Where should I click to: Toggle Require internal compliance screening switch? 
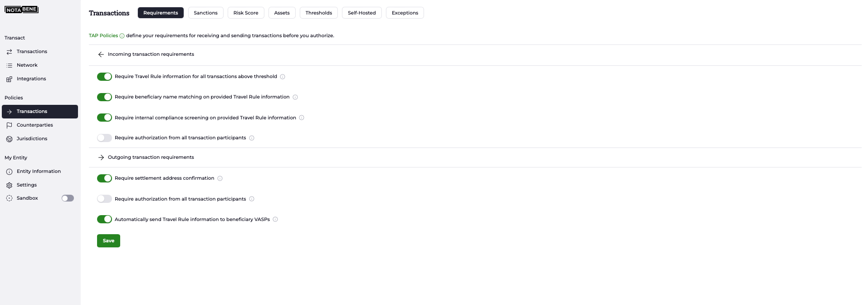point(104,118)
